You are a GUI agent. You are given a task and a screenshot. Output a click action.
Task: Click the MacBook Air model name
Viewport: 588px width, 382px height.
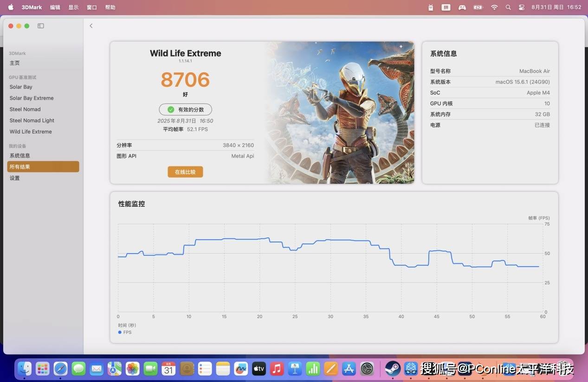pyautogui.click(x=535, y=71)
